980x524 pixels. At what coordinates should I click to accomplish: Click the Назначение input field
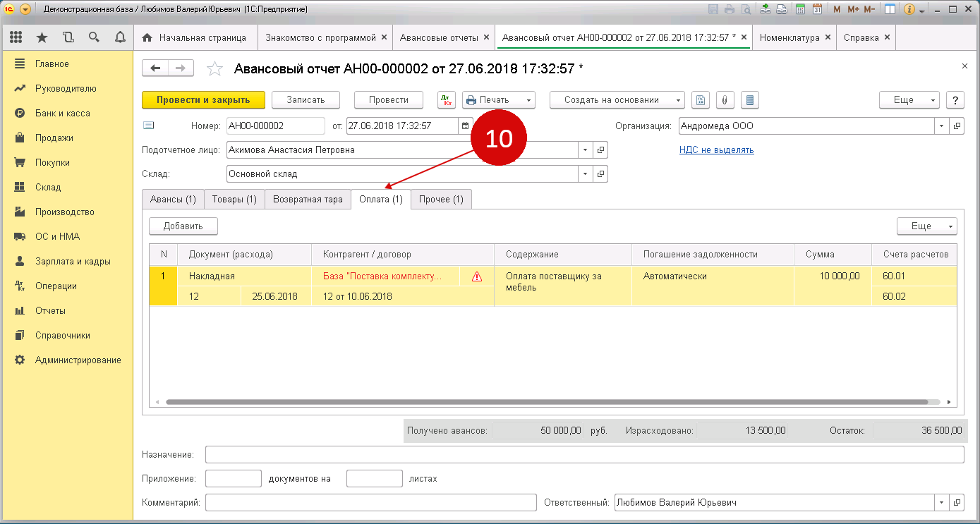[x=584, y=454]
